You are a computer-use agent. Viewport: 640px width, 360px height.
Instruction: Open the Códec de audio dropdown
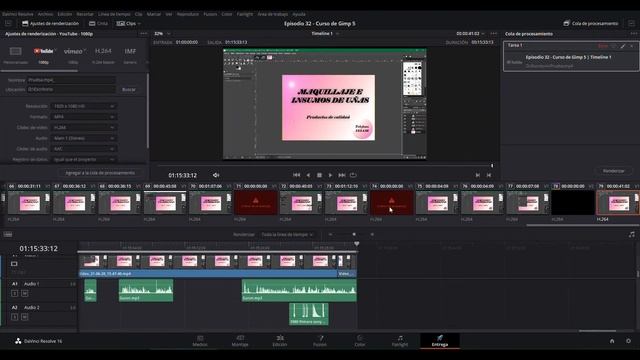[x=83, y=149]
